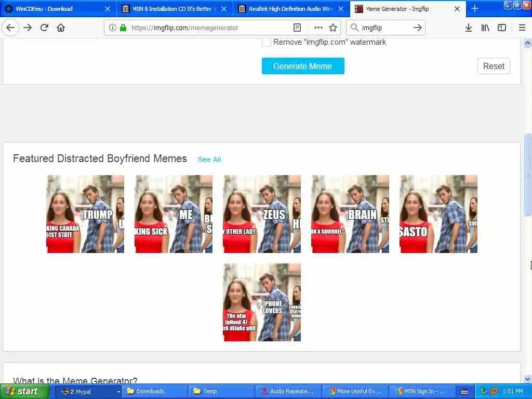
Task: Open the IPHONE LOVERS meme thumbnail
Action: coord(262,302)
